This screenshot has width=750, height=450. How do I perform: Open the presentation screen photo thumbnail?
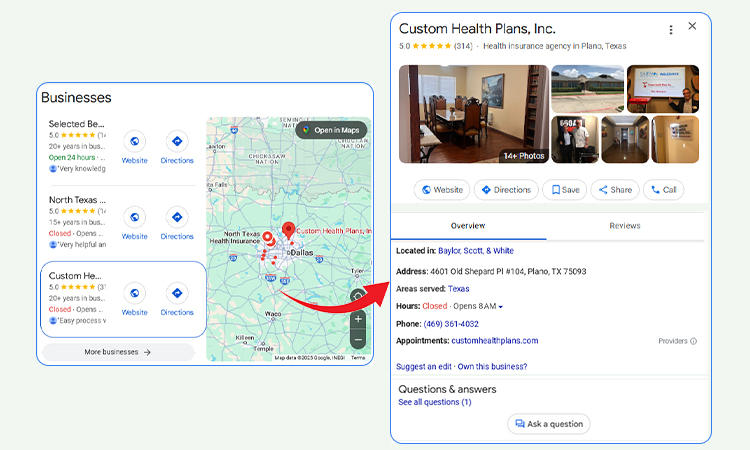663,89
